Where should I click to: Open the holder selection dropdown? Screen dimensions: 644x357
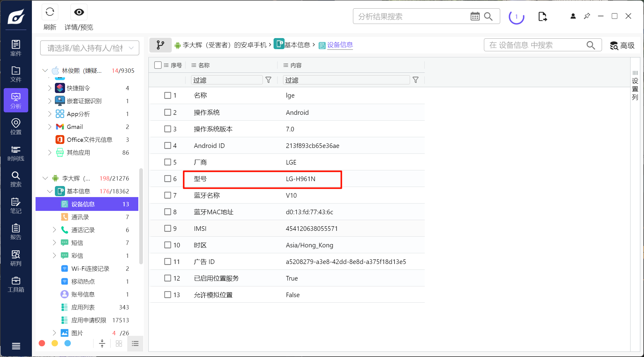point(90,48)
